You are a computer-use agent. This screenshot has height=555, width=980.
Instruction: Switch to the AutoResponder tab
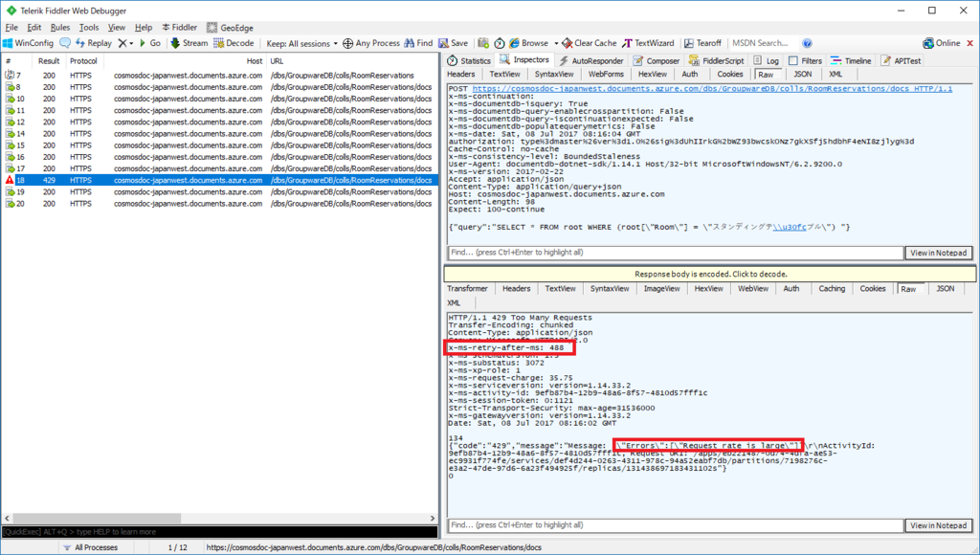pos(591,60)
